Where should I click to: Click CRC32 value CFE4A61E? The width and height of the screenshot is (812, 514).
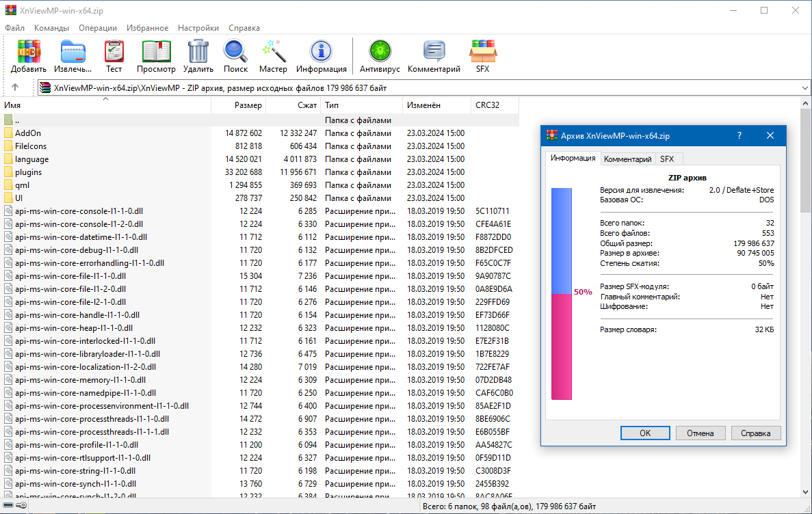(493, 224)
